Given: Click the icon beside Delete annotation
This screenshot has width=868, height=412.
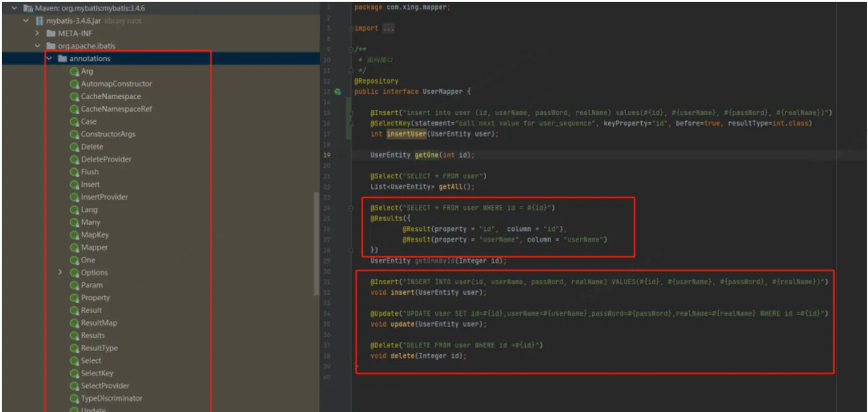Looking at the screenshot, I should click(74, 146).
